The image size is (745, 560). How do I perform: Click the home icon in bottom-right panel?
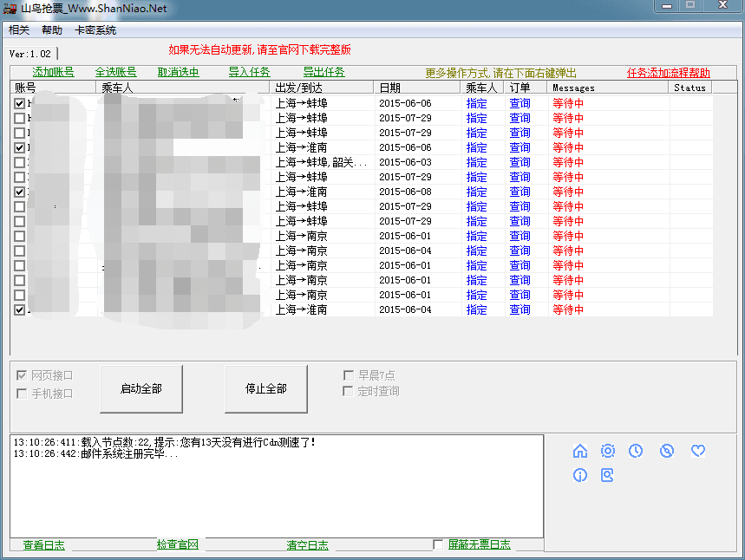click(580, 451)
